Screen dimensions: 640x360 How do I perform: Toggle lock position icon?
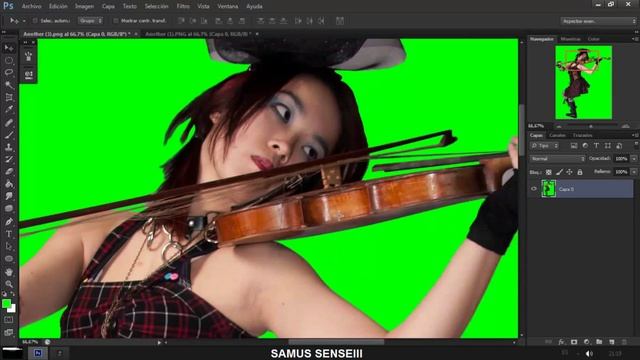569,172
